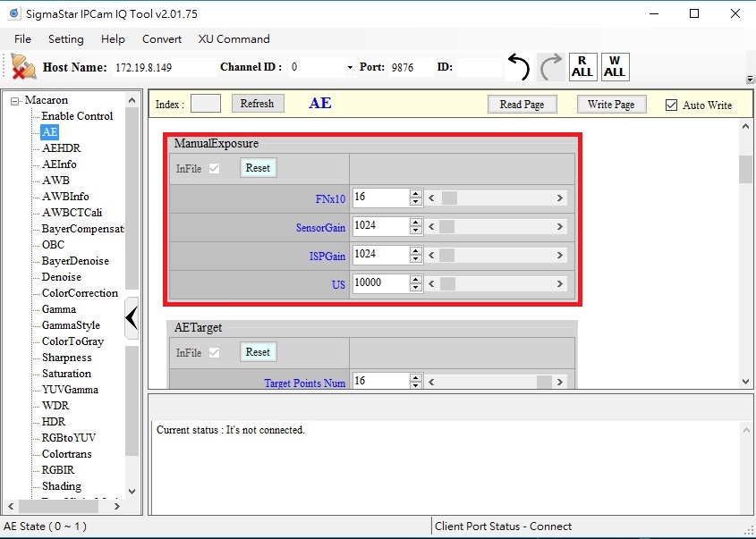756x539 pixels.
Task: Click the right arrow of the US slider
Action: [x=560, y=283]
